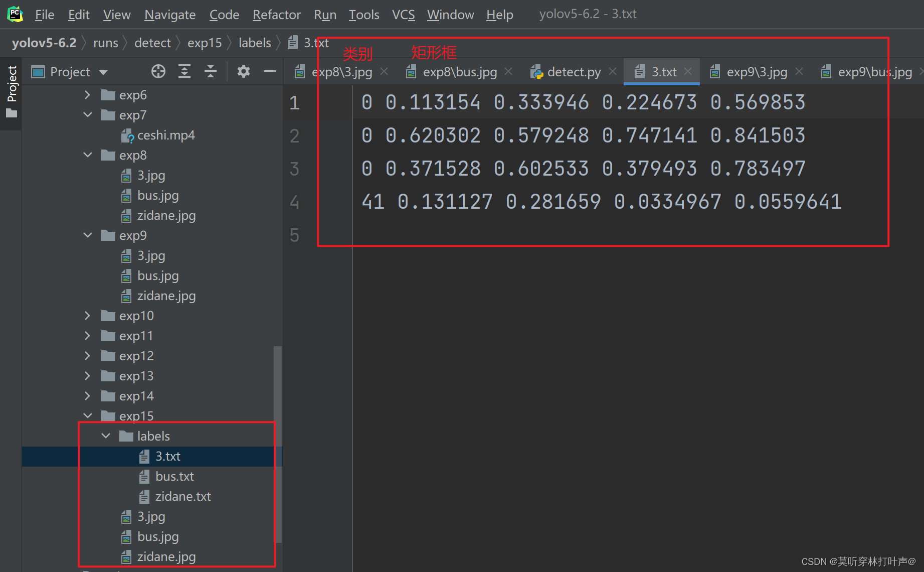Screen dimensions: 924x572
Task: Click the Project side tool window button
Action: [12, 83]
